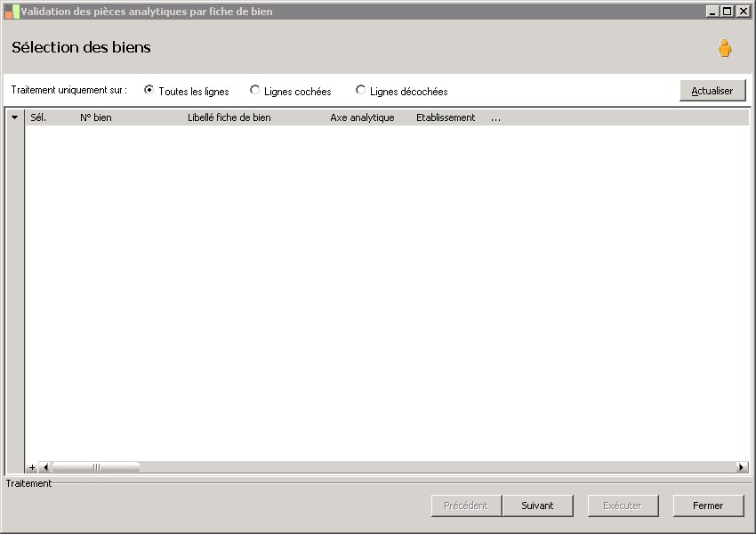Click the Suivant button
The height and width of the screenshot is (534, 756).
pos(537,506)
